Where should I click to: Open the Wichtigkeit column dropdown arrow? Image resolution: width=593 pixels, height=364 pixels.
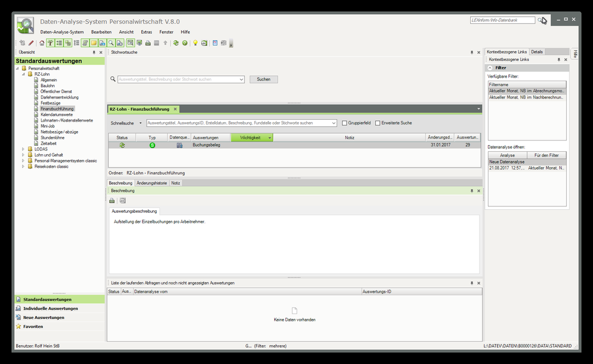click(x=269, y=138)
